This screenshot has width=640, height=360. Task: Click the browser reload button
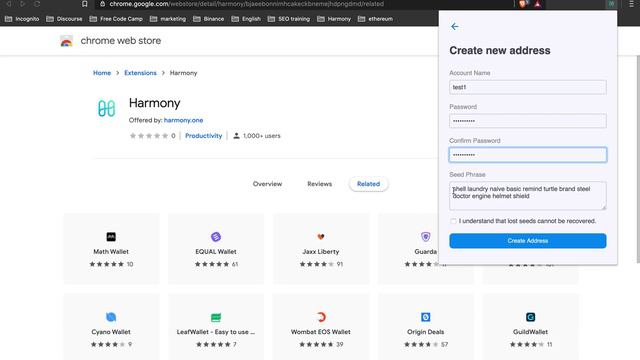(x=37, y=4)
